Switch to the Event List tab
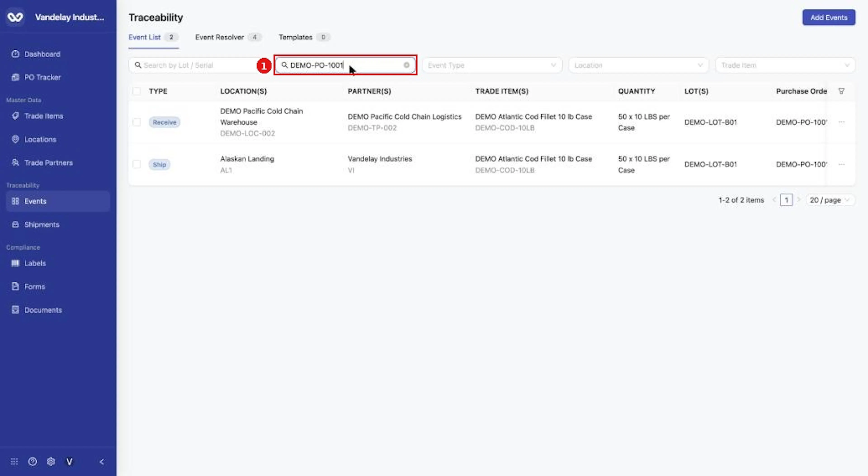 pyautogui.click(x=153, y=37)
